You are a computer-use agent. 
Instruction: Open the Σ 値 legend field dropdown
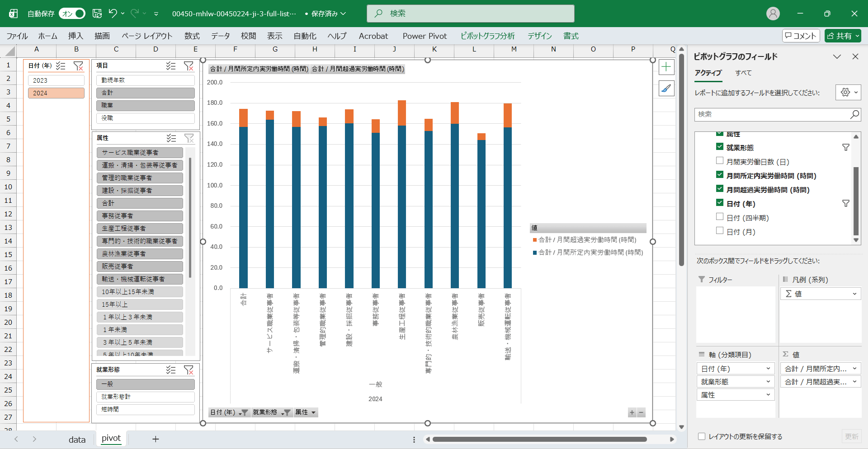854,294
